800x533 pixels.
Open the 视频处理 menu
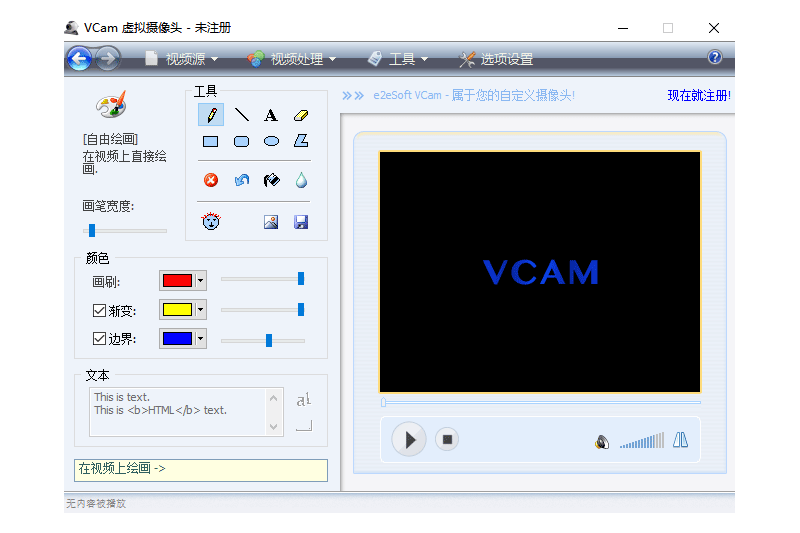click(x=291, y=59)
